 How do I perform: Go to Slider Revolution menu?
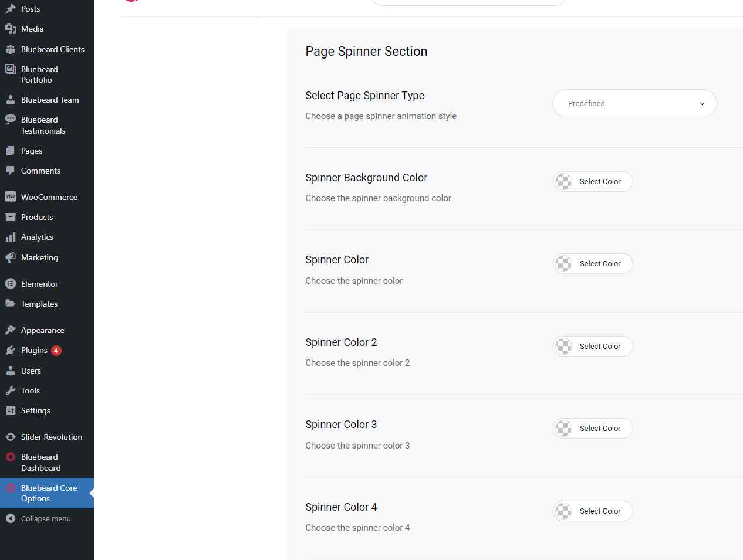pos(47,437)
